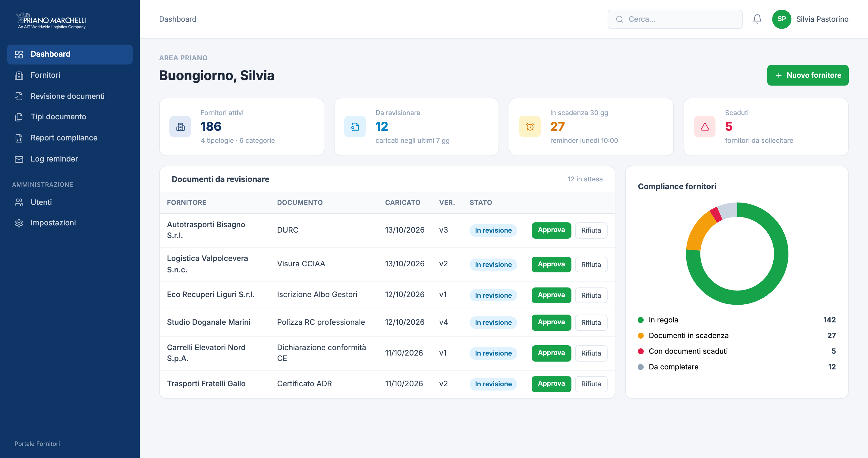Click the Tipi documento copy icon

tap(19, 117)
